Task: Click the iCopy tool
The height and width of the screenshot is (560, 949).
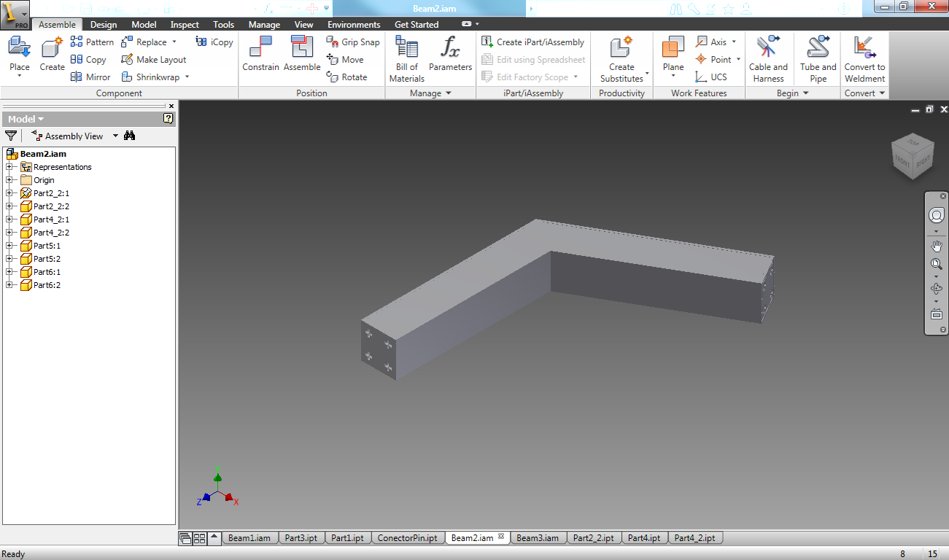Action: tap(214, 42)
